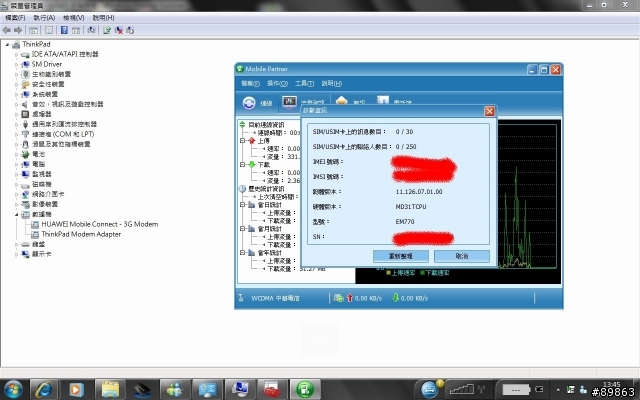Screen dimensions: 640x400
Task: Click the scan for hardware changes toolbar icon
Action: [x=91, y=30]
